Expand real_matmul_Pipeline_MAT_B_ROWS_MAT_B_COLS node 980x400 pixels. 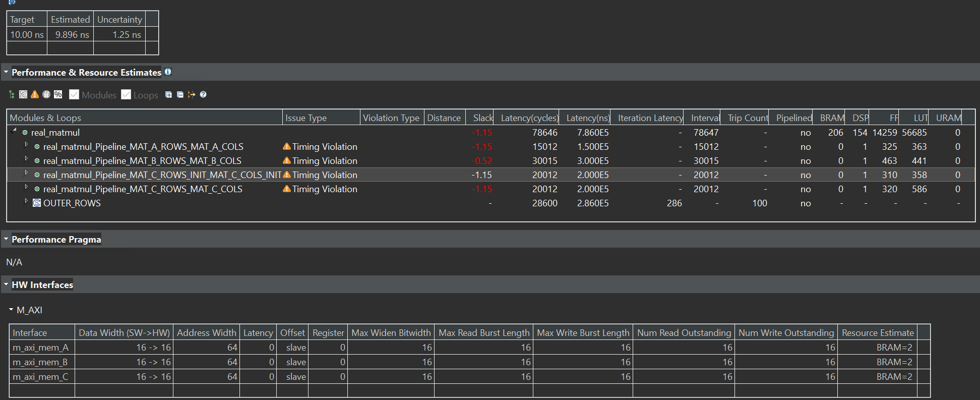pos(26,159)
